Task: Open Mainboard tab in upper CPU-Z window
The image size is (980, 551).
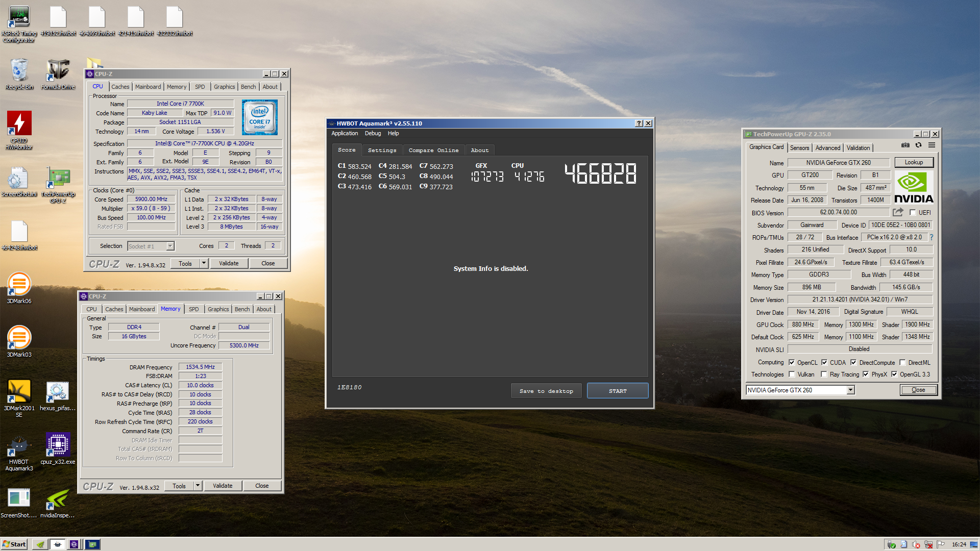Action: tap(148, 87)
